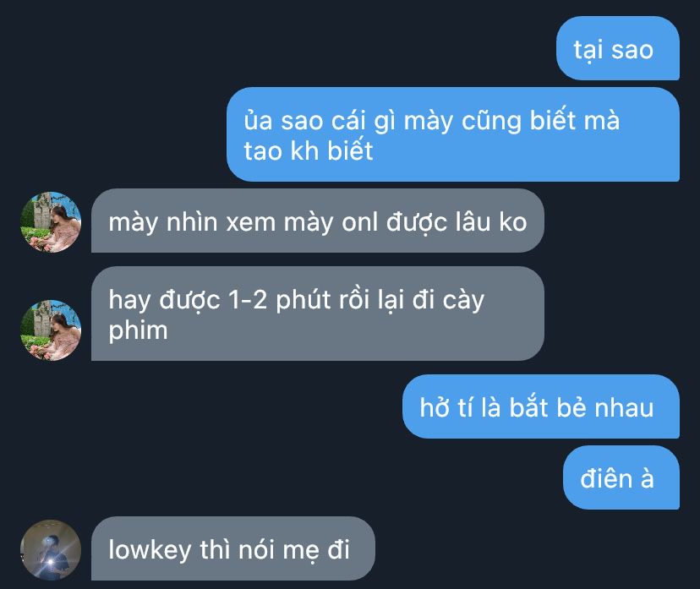
Task: Tap the "điên à" message bubble
Action: pyautogui.click(x=621, y=477)
